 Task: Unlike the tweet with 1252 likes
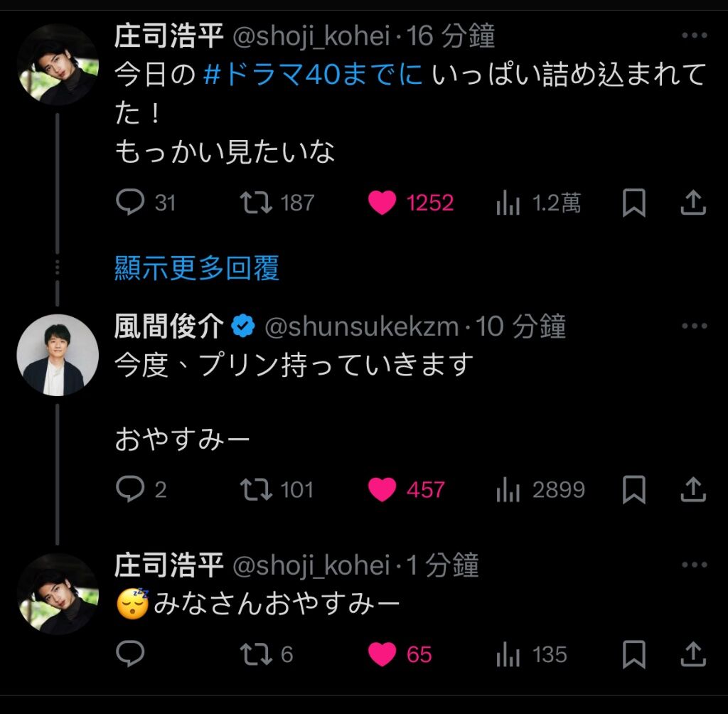tap(382, 203)
